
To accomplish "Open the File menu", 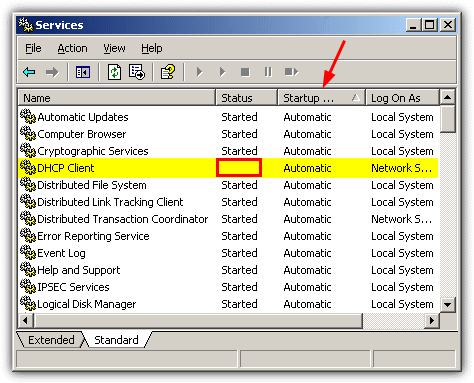I will (x=33, y=49).
